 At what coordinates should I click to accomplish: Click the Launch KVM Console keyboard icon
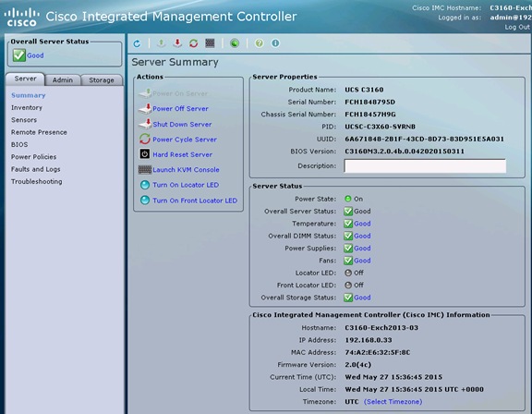coord(145,169)
